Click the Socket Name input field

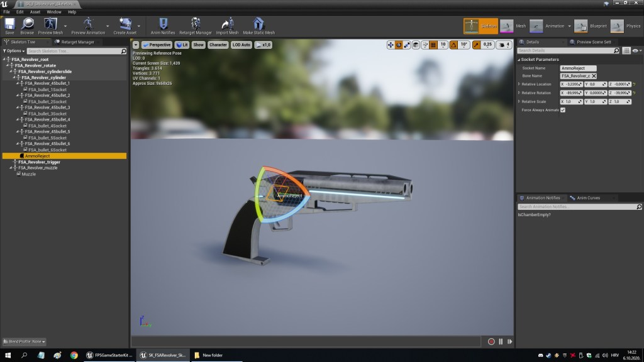[x=577, y=68]
